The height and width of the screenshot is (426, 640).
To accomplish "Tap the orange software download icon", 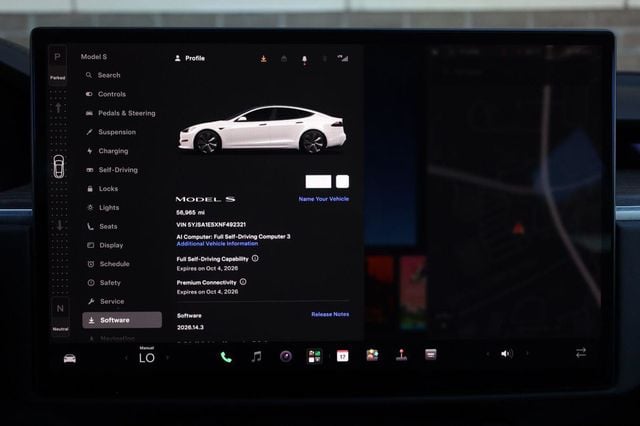I will pos(264,59).
